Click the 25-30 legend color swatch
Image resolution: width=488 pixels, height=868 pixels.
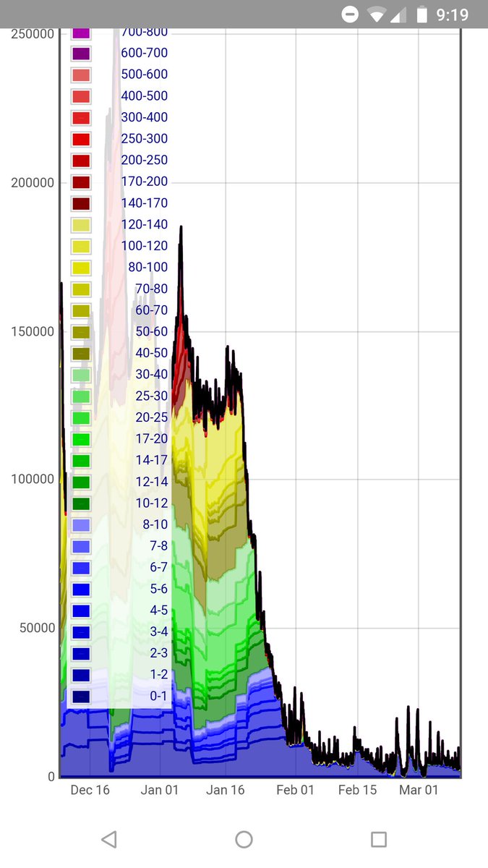81,396
